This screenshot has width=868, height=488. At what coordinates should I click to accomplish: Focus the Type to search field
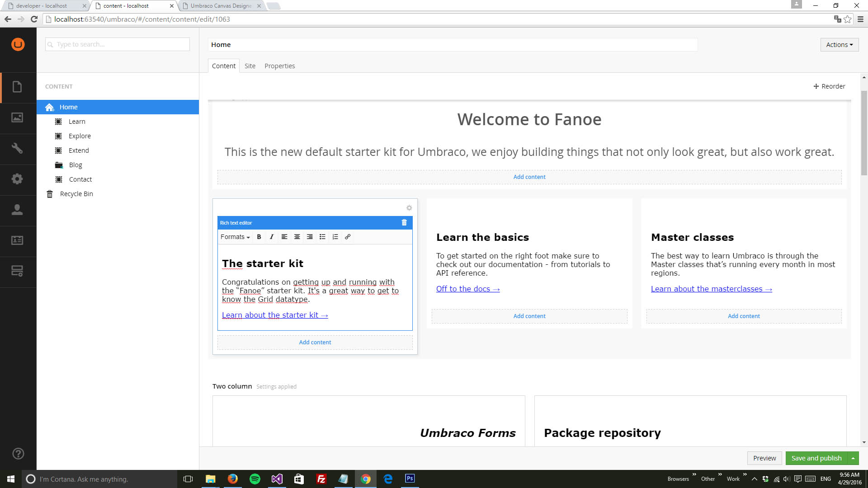(x=118, y=44)
